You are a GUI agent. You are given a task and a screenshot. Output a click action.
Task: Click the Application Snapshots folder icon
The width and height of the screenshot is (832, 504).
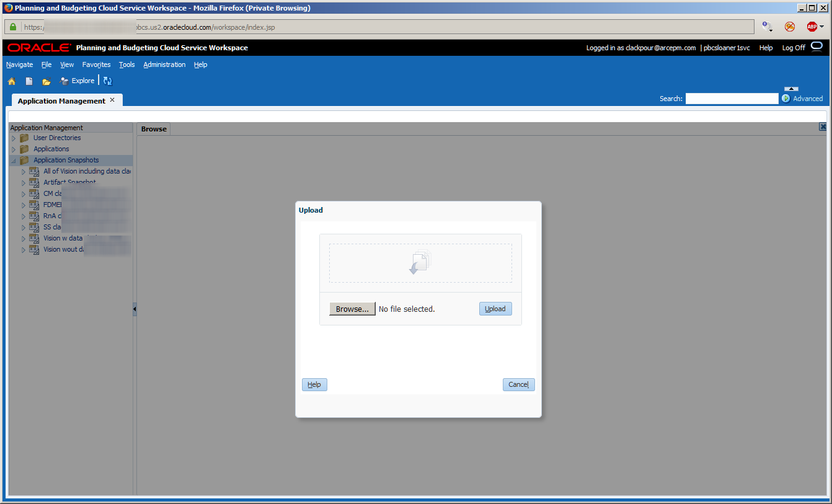click(x=24, y=160)
